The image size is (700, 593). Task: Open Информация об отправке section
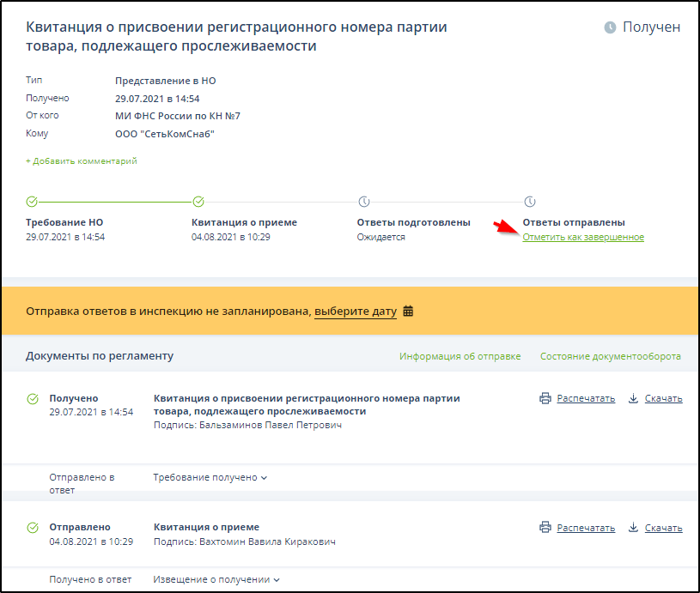pyautogui.click(x=460, y=356)
